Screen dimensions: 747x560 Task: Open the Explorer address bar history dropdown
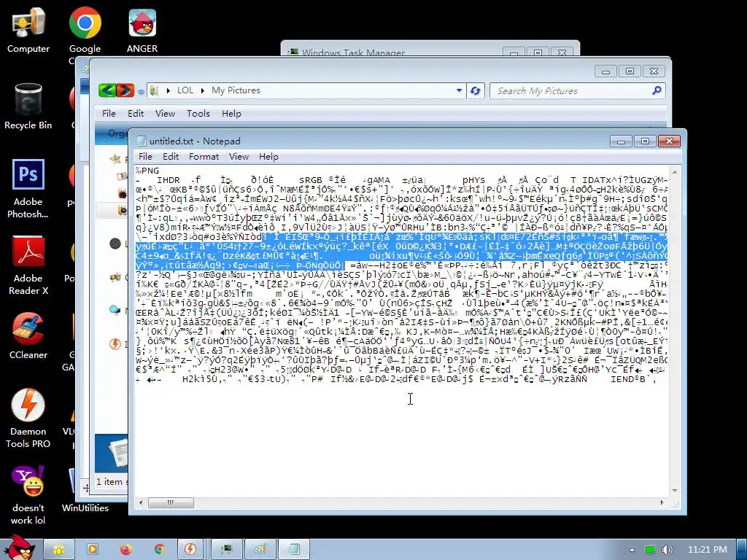(x=459, y=90)
